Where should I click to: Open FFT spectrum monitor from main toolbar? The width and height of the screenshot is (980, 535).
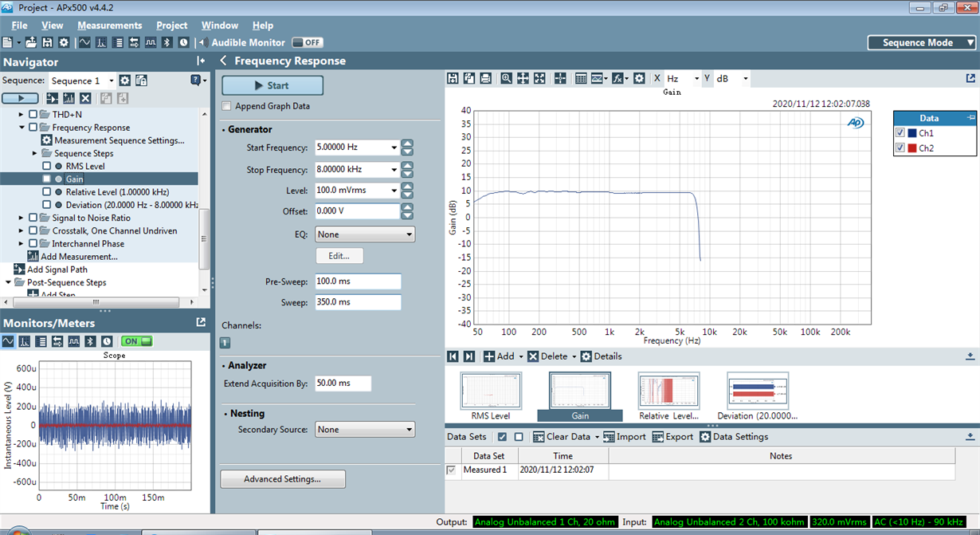(101, 42)
